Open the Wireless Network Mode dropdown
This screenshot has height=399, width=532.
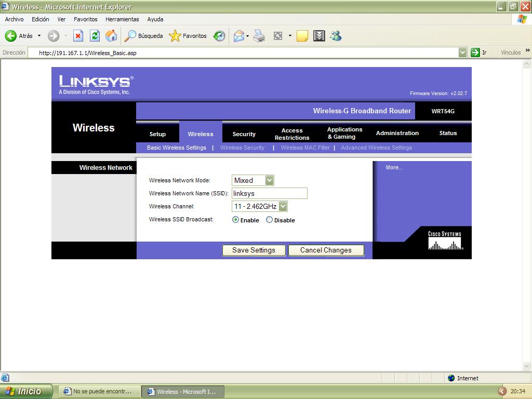(x=270, y=180)
